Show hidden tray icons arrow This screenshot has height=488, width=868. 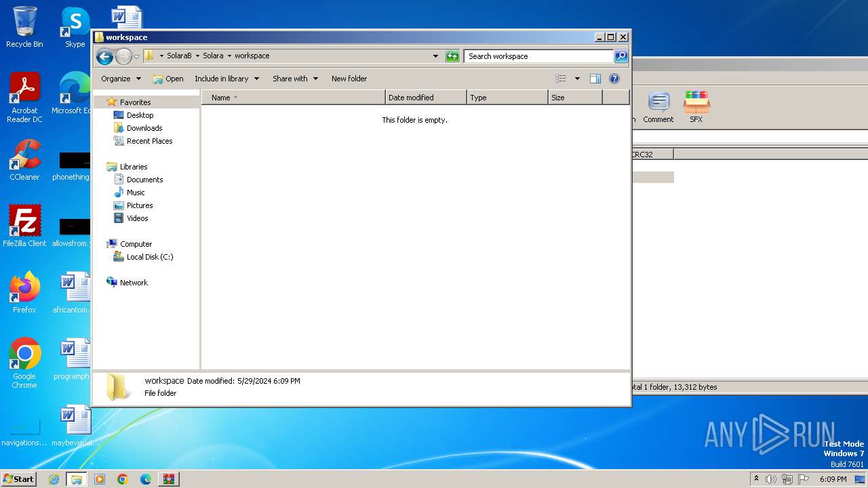[756, 479]
